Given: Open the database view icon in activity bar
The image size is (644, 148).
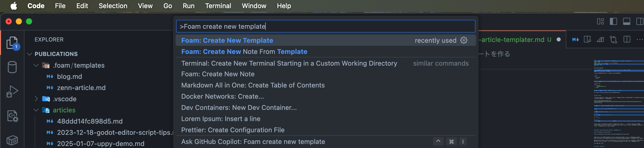Looking at the screenshot, I should coord(12,67).
